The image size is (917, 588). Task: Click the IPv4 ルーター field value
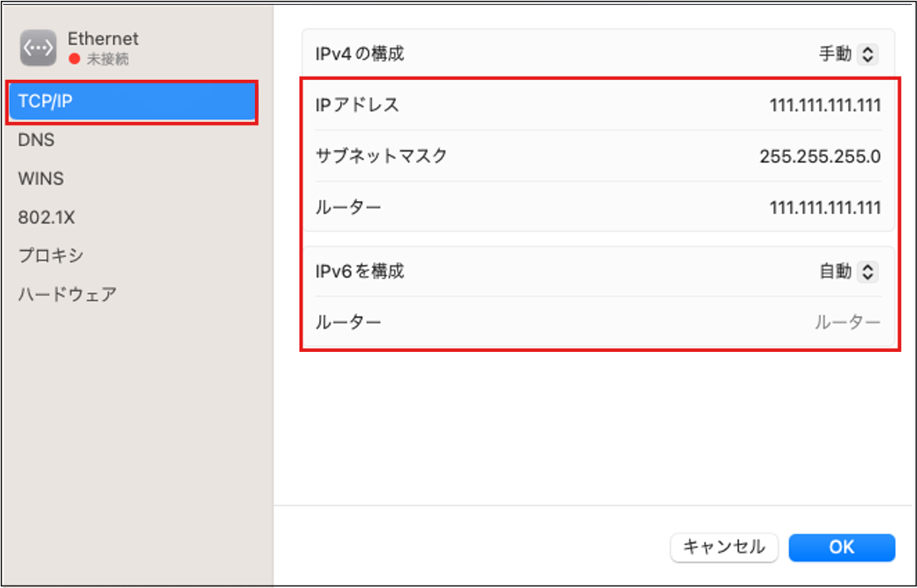click(825, 207)
